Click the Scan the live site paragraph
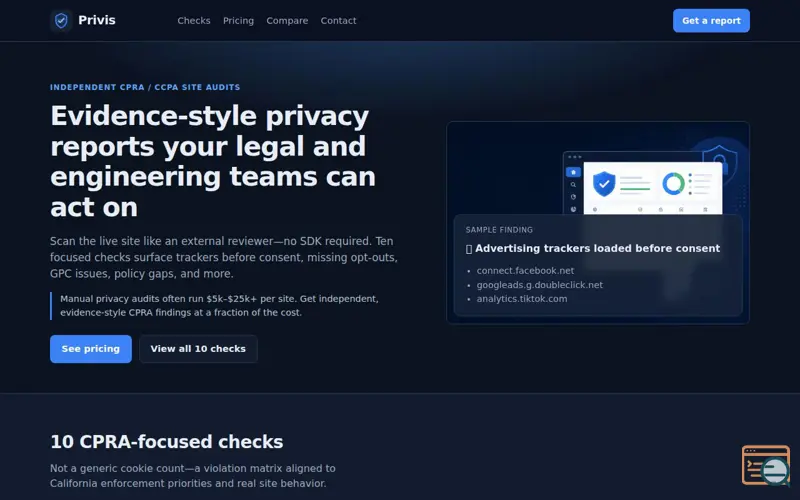The image size is (800, 500). [x=223, y=257]
